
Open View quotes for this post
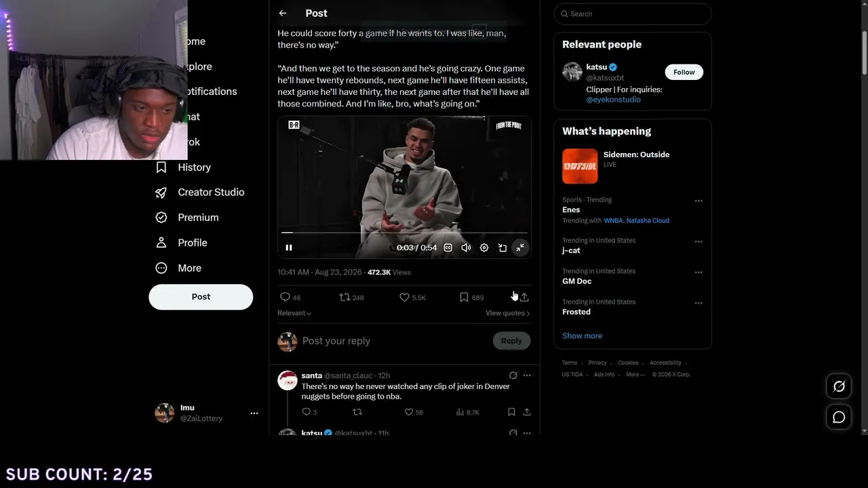click(x=508, y=313)
